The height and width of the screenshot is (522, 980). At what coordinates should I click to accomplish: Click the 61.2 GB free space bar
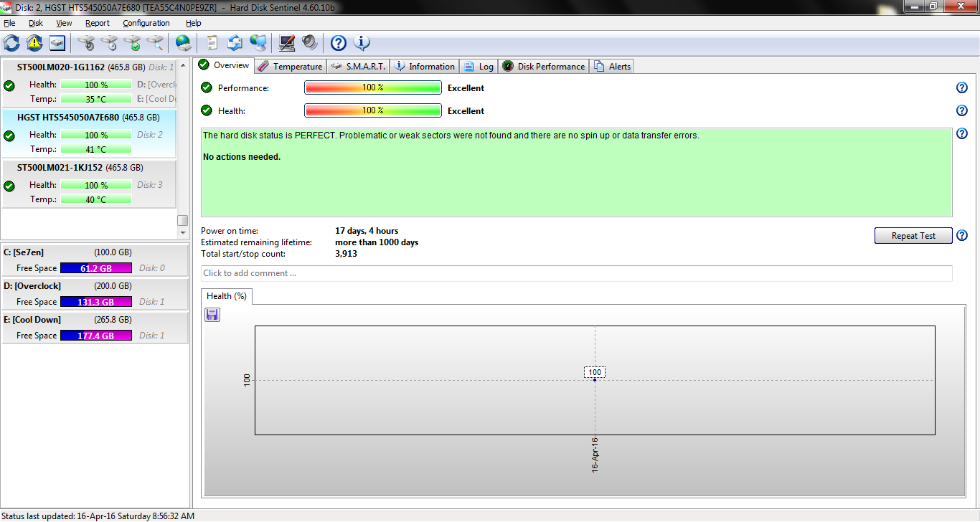pos(96,268)
